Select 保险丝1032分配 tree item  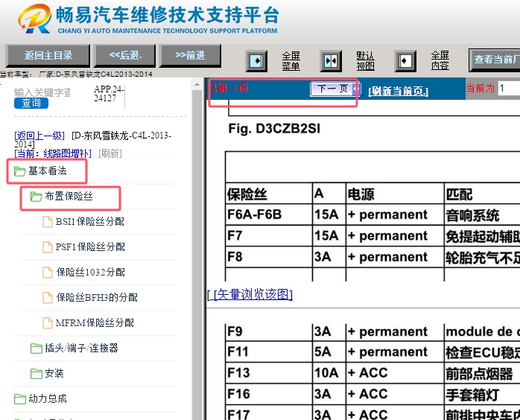pyautogui.click(x=91, y=272)
